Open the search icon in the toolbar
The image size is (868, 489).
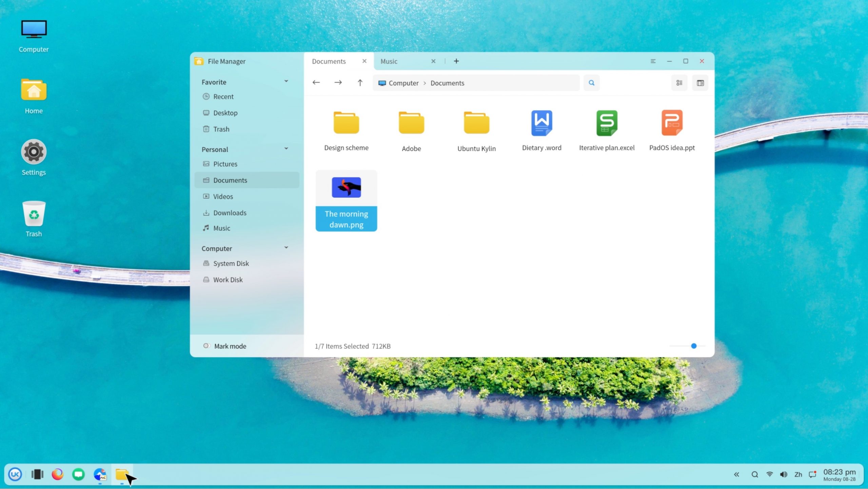591,83
